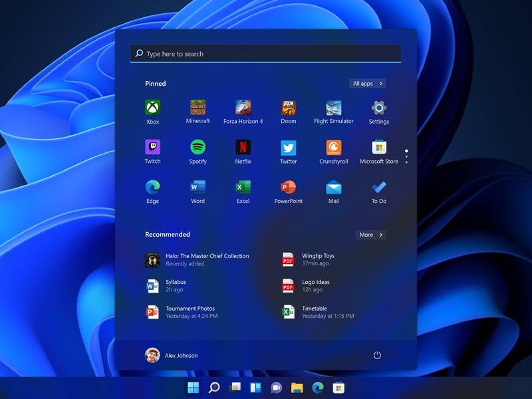532x399 pixels.
Task: Open the Syllabus Word document
Action: 166,286
